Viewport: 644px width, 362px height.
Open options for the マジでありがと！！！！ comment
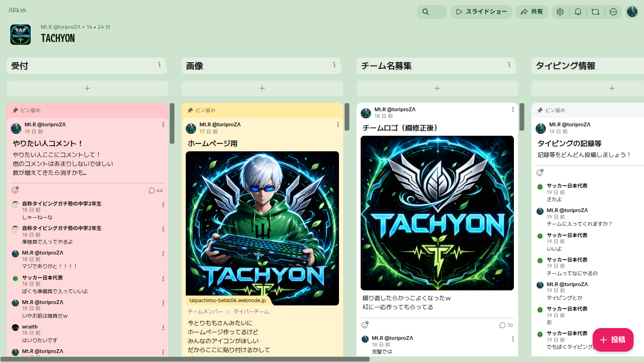163,254
